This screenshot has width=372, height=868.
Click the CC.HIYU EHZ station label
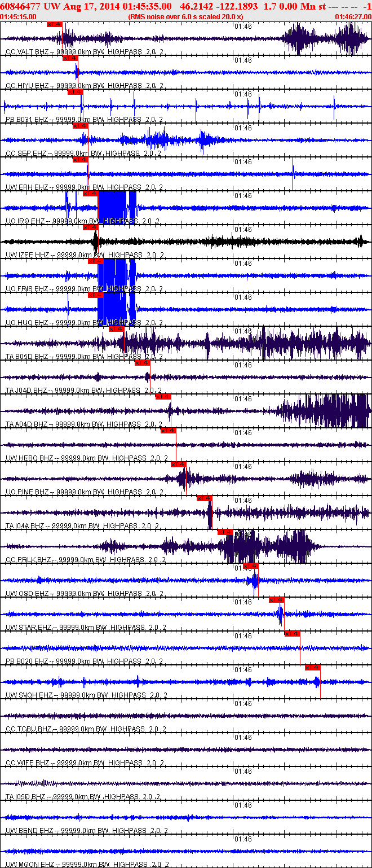[x=27, y=86]
